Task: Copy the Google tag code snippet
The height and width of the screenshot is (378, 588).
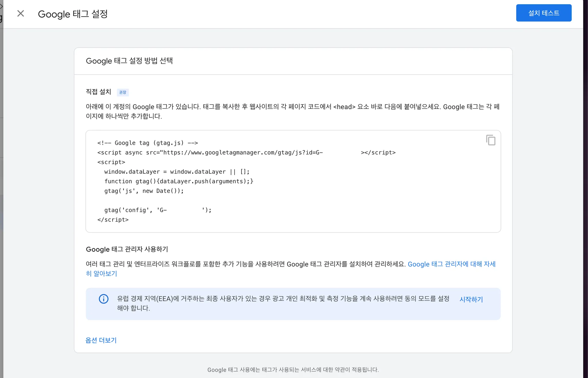Action: (x=491, y=140)
